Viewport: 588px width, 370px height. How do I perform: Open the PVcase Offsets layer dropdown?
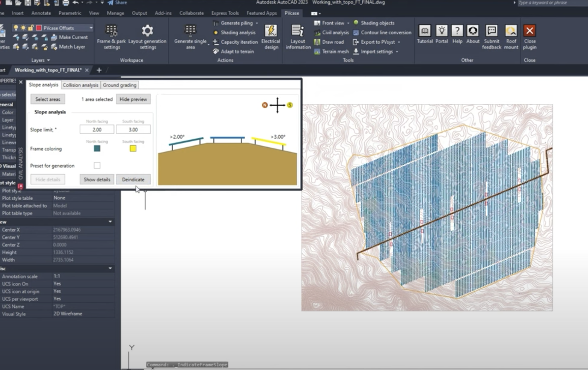[91, 28]
